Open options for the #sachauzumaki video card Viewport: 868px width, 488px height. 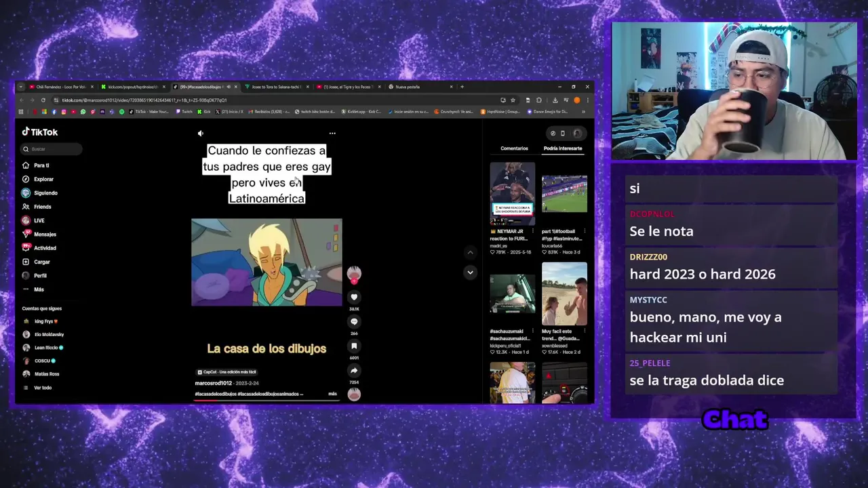click(533, 331)
